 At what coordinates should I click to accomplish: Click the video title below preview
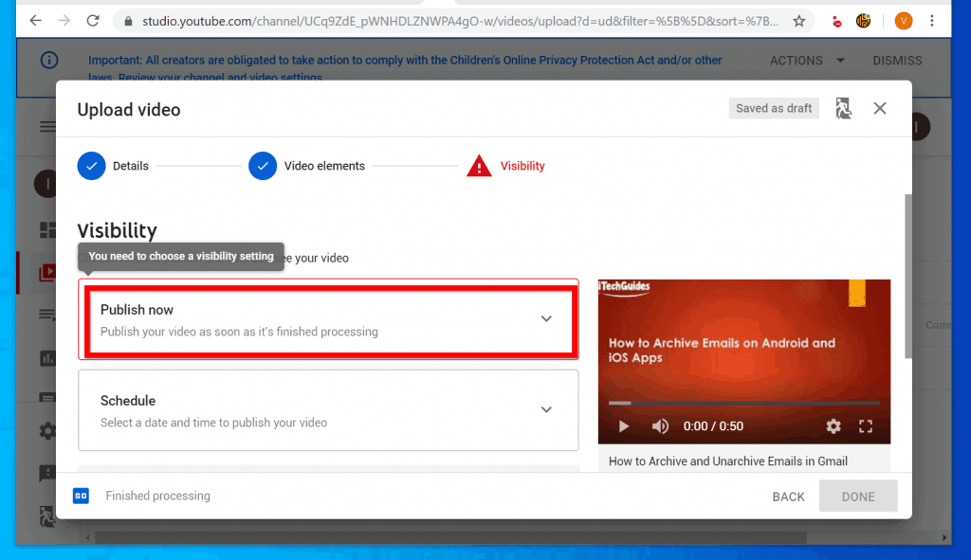tap(727, 461)
